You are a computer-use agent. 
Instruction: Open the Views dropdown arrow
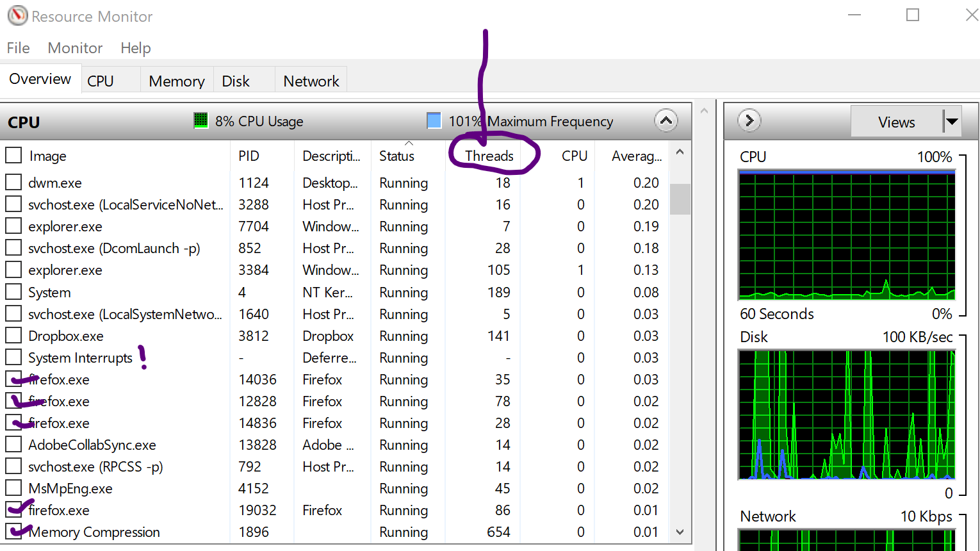coord(952,122)
